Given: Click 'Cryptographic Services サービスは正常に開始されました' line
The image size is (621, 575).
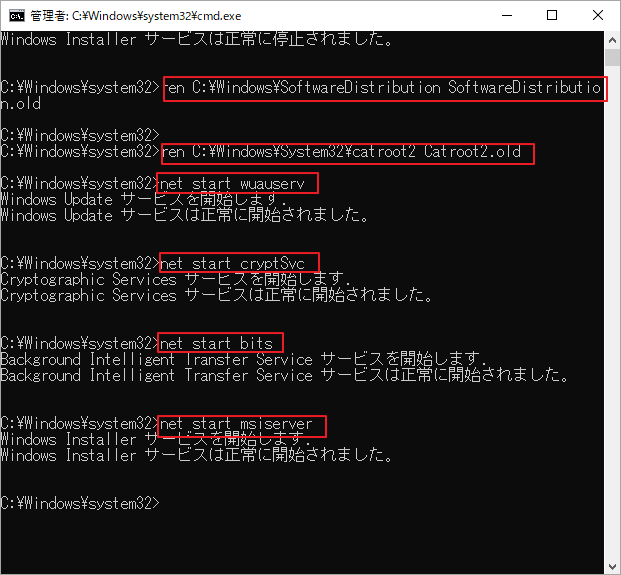Looking at the screenshot, I should click(x=217, y=295).
